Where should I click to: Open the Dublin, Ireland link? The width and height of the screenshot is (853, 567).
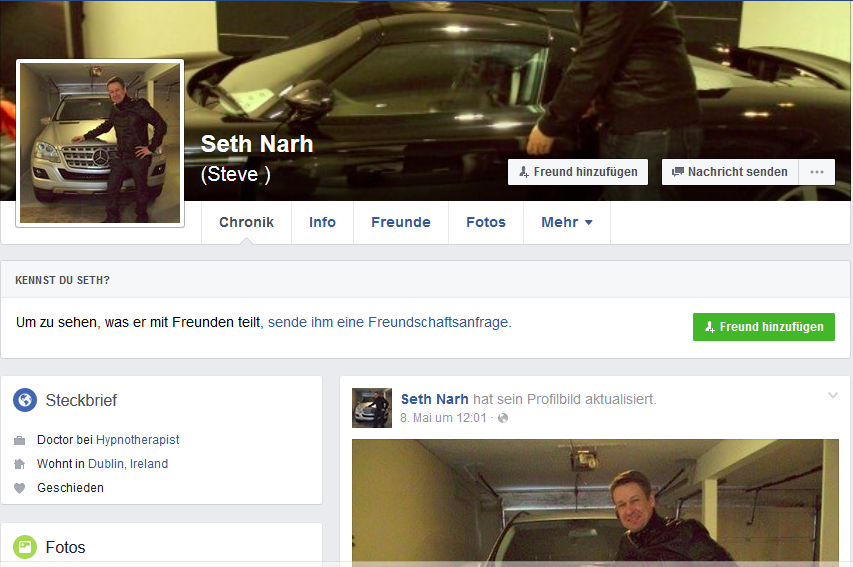[x=128, y=464]
